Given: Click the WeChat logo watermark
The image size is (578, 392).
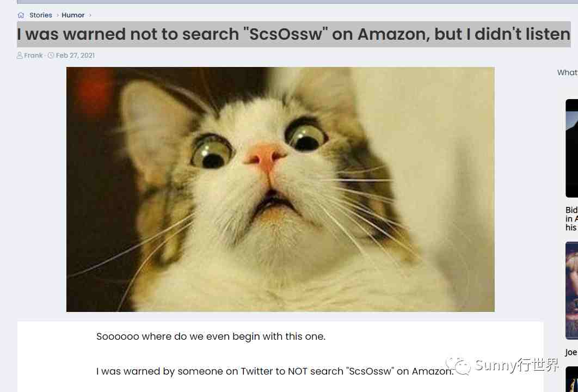Looking at the screenshot, I should click(458, 365).
